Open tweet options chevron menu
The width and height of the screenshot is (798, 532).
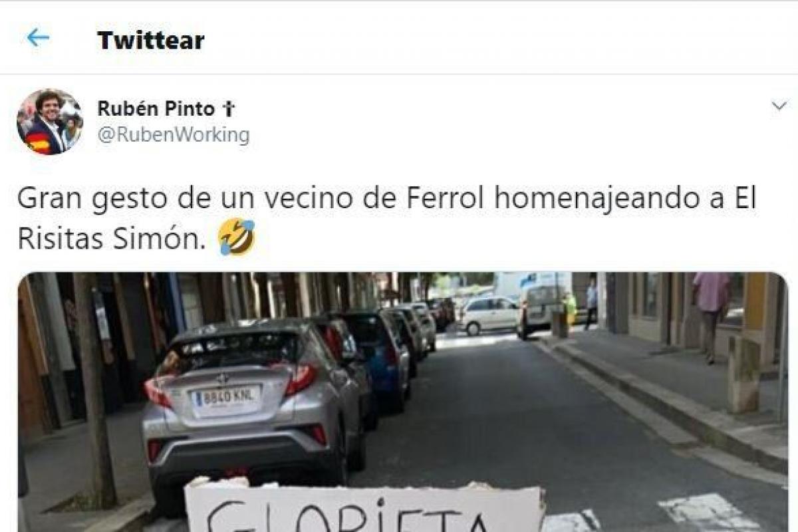[779, 106]
